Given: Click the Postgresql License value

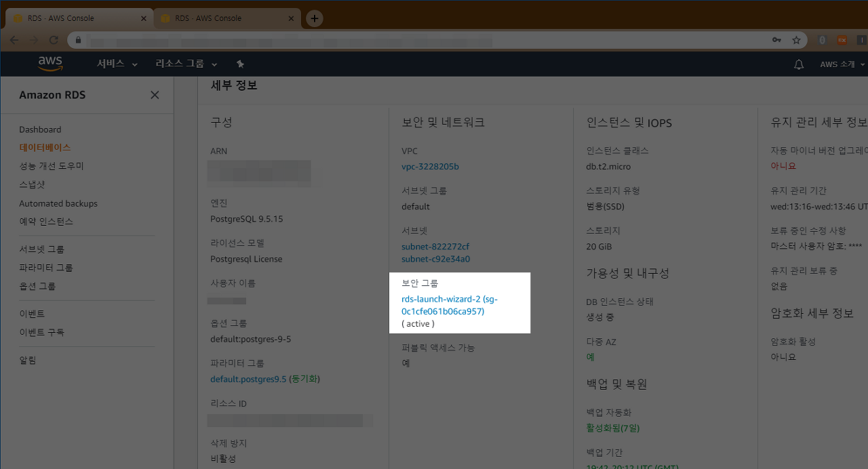Looking at the screenshot, I should click(x=246, y=259).
